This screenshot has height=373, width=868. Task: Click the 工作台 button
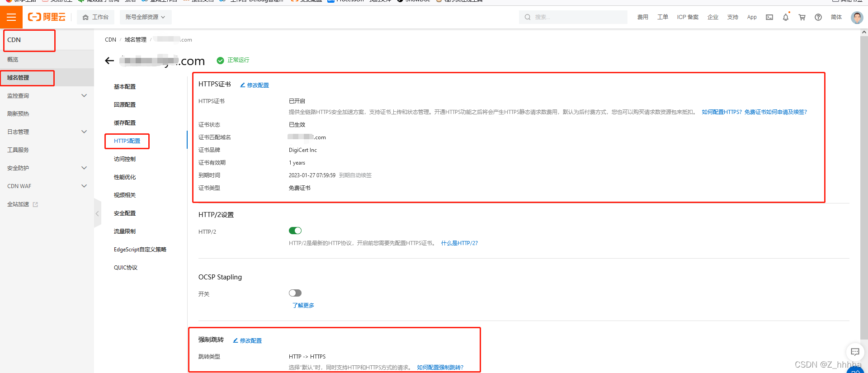tap(95, 17)
